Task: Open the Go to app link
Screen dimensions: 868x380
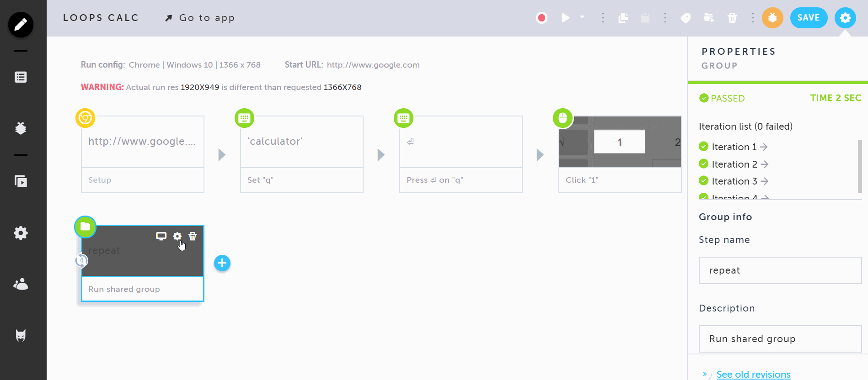Action: click(200, 18)
